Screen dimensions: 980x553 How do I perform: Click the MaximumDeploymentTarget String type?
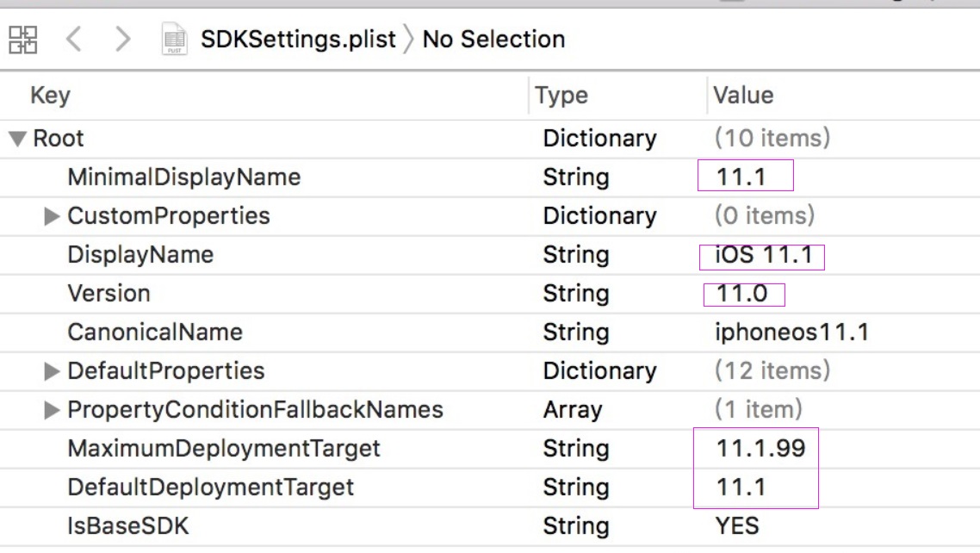(576, 449)
